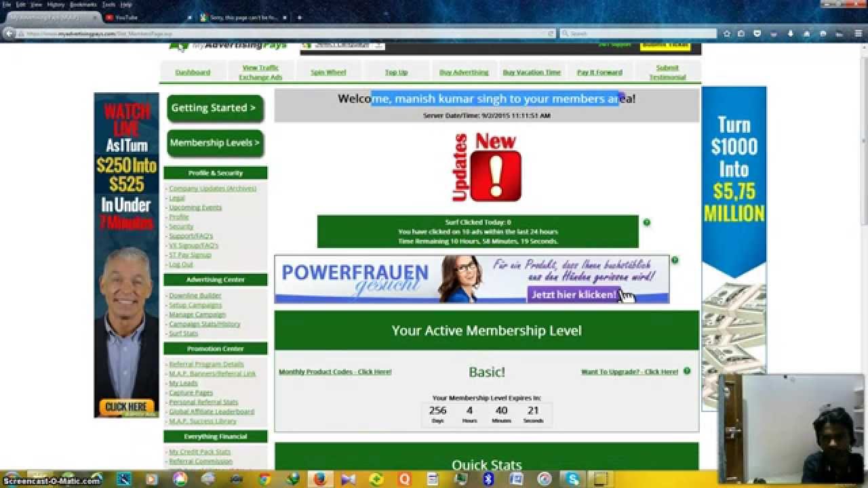Click the Membership Levels button
This screenshot has width=868, height=488.
[x=215, y=143]
